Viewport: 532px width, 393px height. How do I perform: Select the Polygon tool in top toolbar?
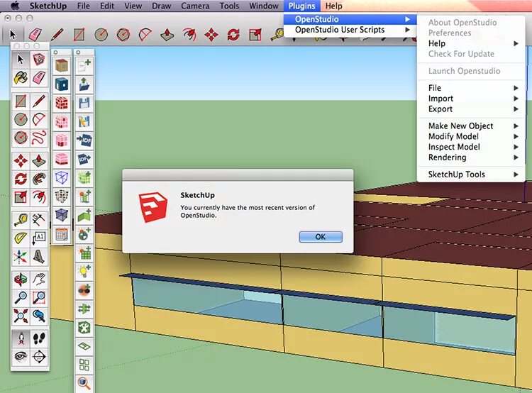[123, 34]
